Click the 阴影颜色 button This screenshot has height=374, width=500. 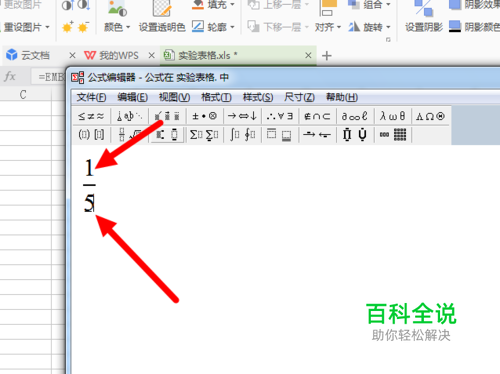(x=474, y=27)
